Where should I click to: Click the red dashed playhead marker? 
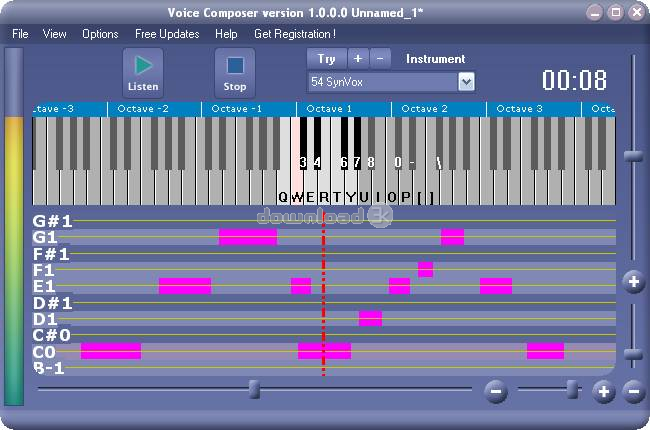324,294
